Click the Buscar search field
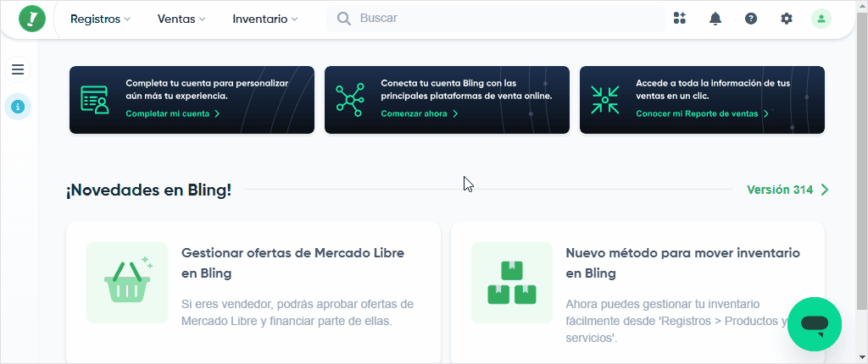 coord(495,19)
